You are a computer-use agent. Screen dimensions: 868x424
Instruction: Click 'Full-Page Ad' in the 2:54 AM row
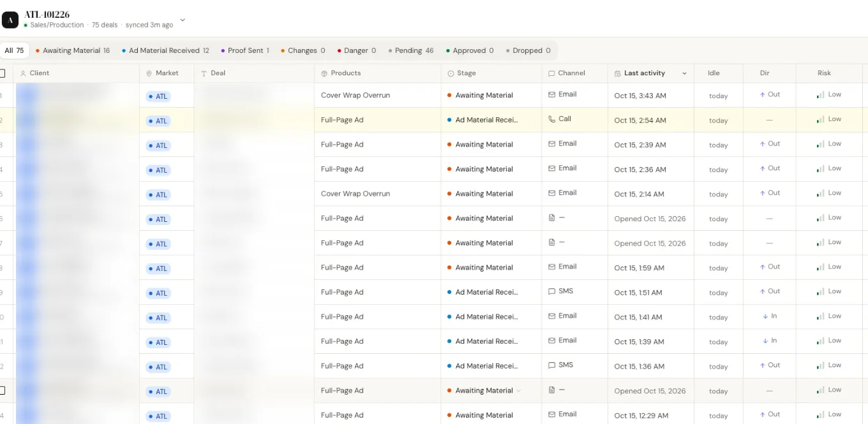[x=342, y=120]
